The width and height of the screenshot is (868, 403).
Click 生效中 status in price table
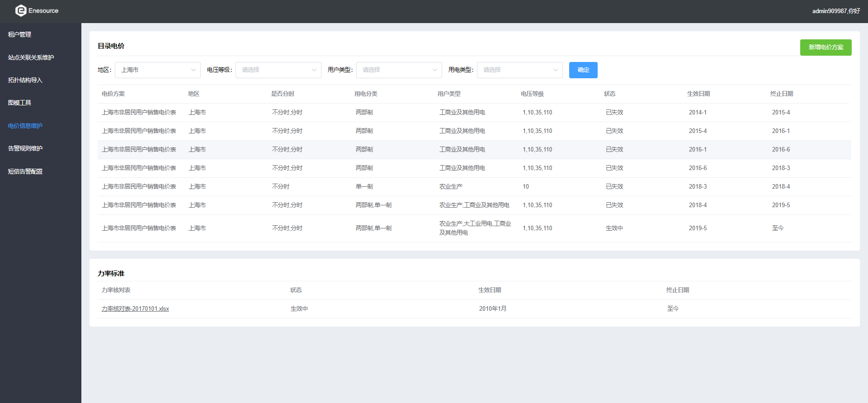point(614,228)
